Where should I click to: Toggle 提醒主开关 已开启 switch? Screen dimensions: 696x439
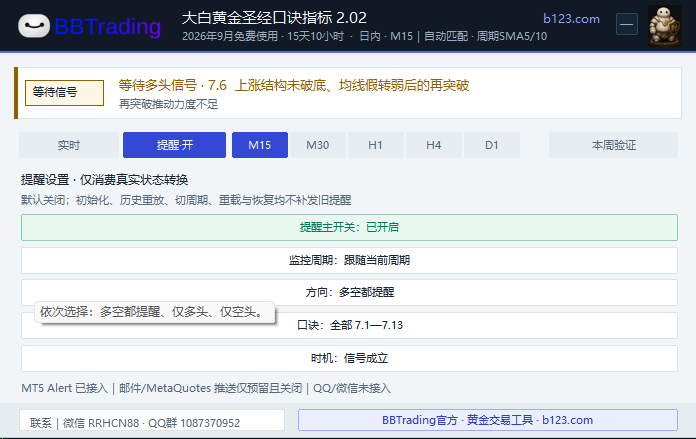click(349, 227)
